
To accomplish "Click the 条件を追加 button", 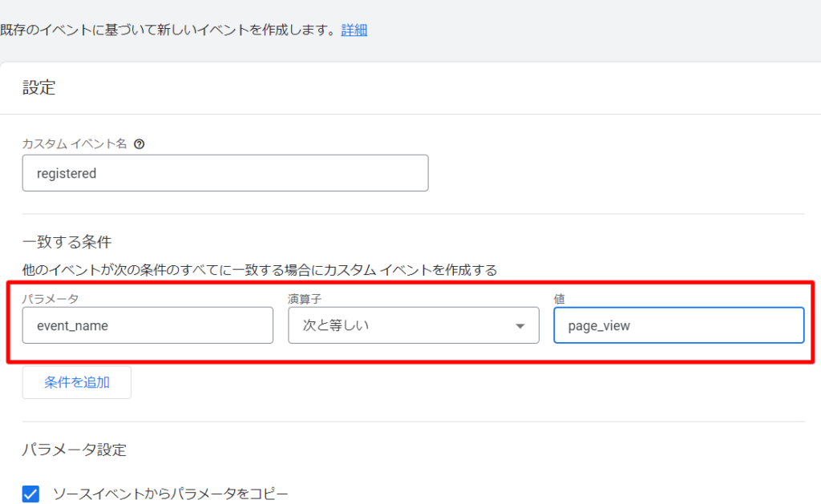I will tap(76, 382).
